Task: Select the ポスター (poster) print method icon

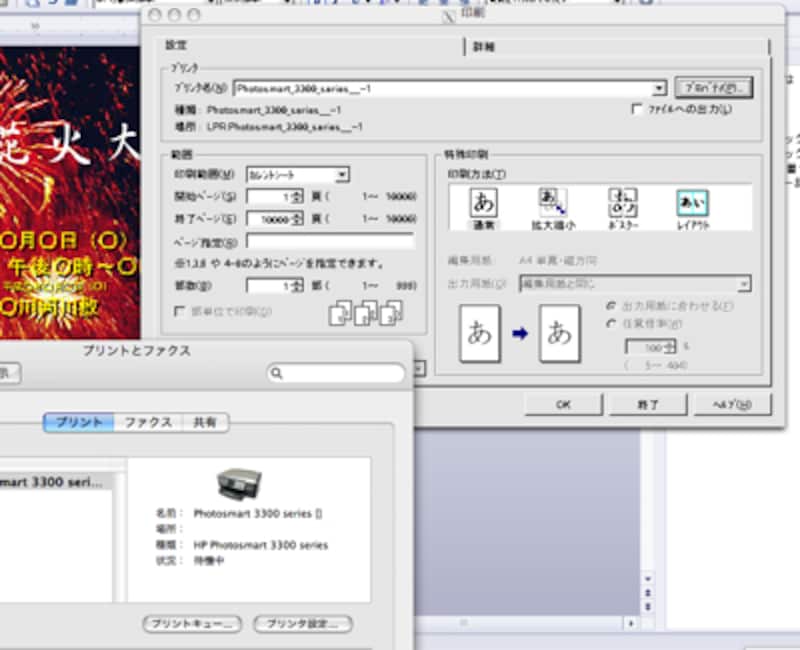Action: point(624,207)
